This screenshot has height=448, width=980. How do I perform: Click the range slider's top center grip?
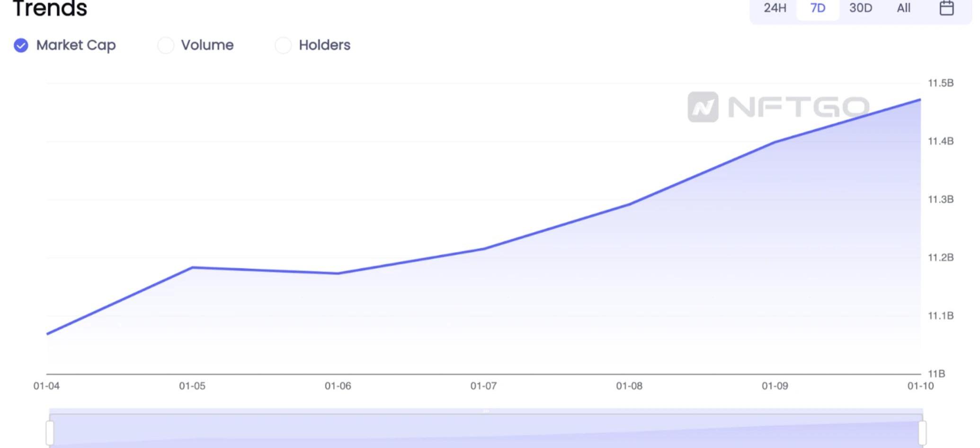tap(486, 411)
